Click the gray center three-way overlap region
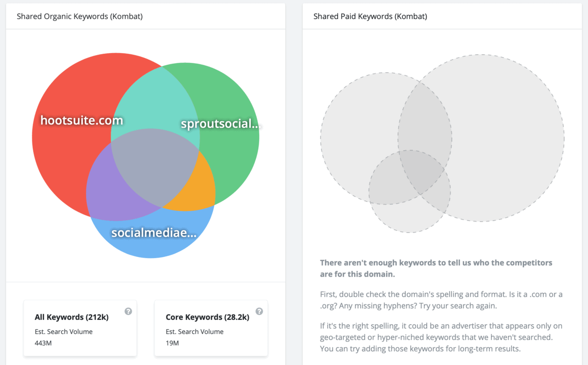 [x=154, y=167]
